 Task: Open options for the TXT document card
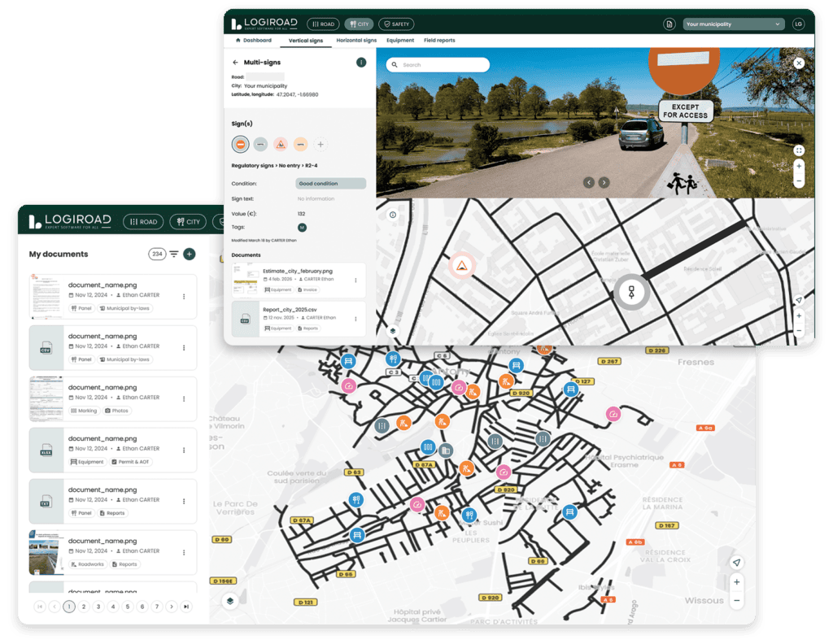click(184, 501)
